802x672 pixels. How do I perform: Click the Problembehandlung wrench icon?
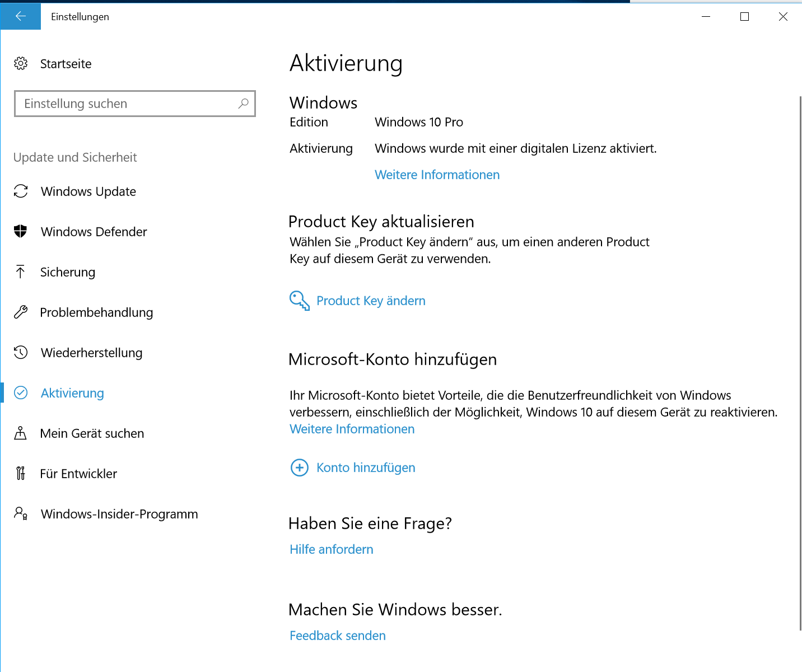click(21, 312)
